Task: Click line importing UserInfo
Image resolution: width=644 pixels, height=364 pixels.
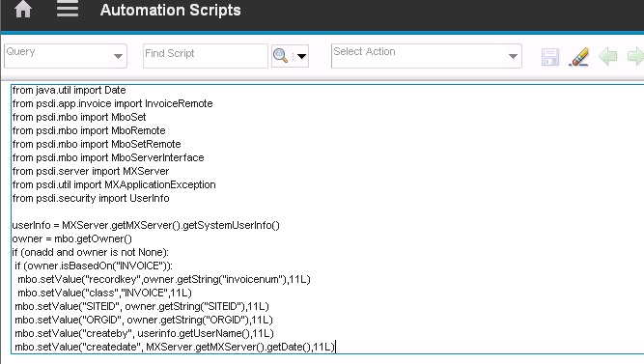Action: coord(91,199)
